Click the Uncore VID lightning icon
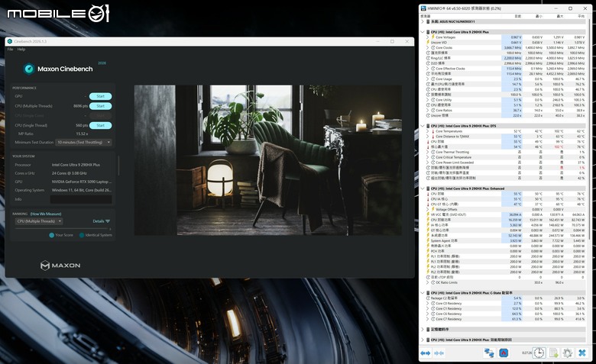This screenshot has height=364, width=596. [x=428, y=43]
